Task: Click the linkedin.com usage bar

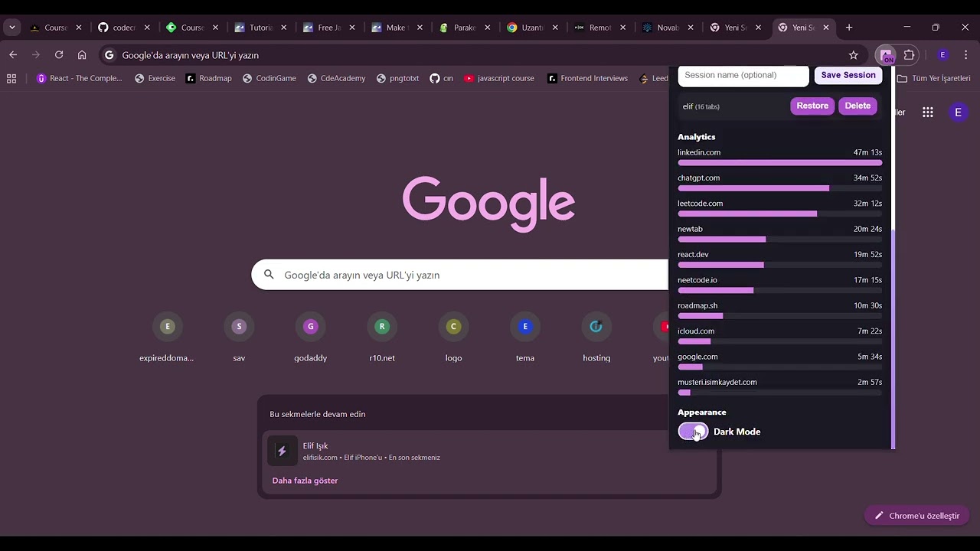Action: (x=779, y=163)
